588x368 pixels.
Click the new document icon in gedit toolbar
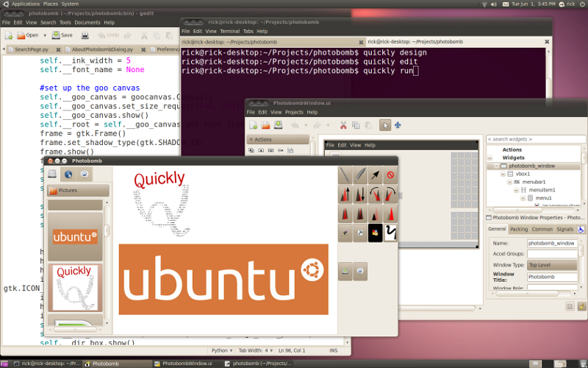coord(9,35)
